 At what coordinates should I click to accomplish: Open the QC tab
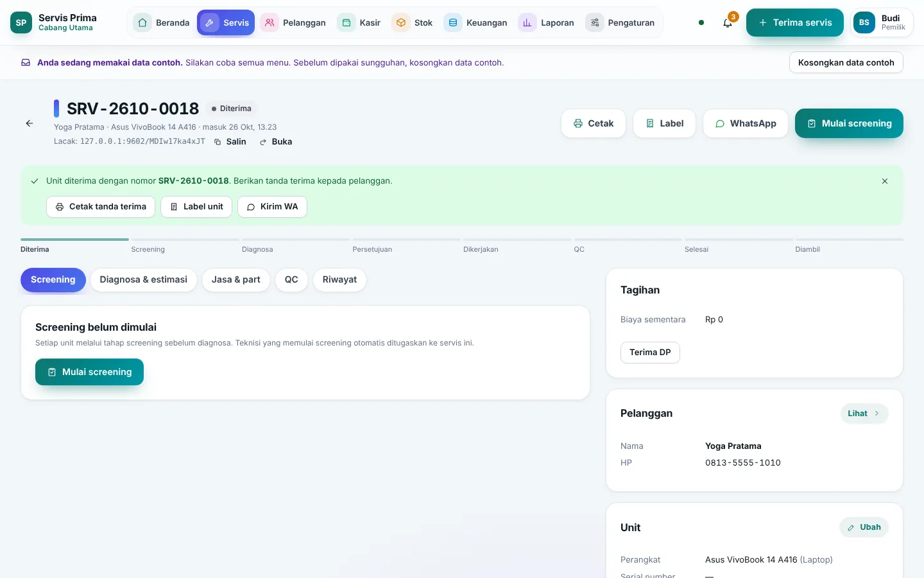coord(291,280)
